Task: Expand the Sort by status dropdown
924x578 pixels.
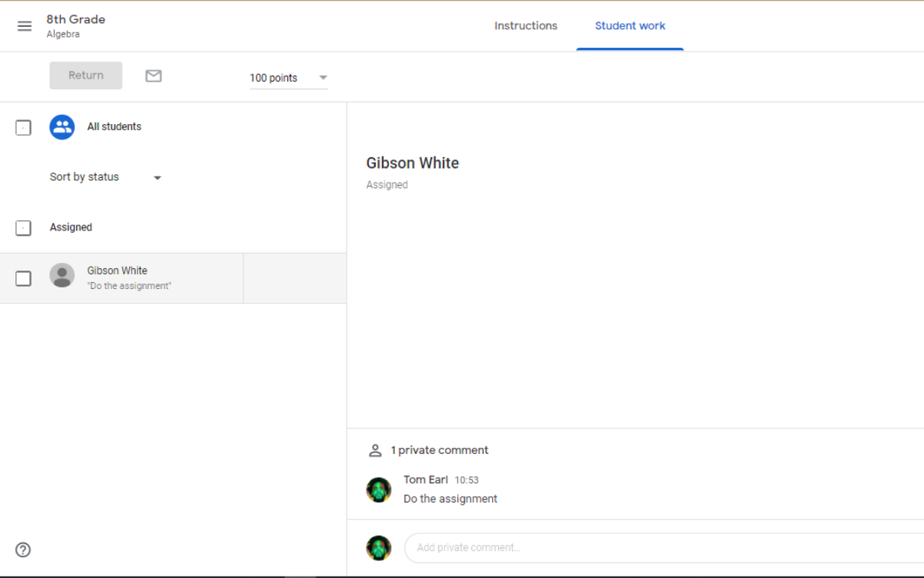Action: click(x=105, y=177)
